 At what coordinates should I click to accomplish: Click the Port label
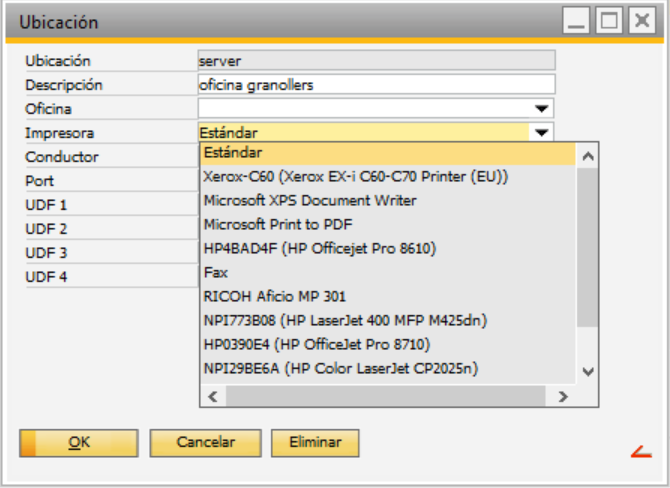[39, 181]
